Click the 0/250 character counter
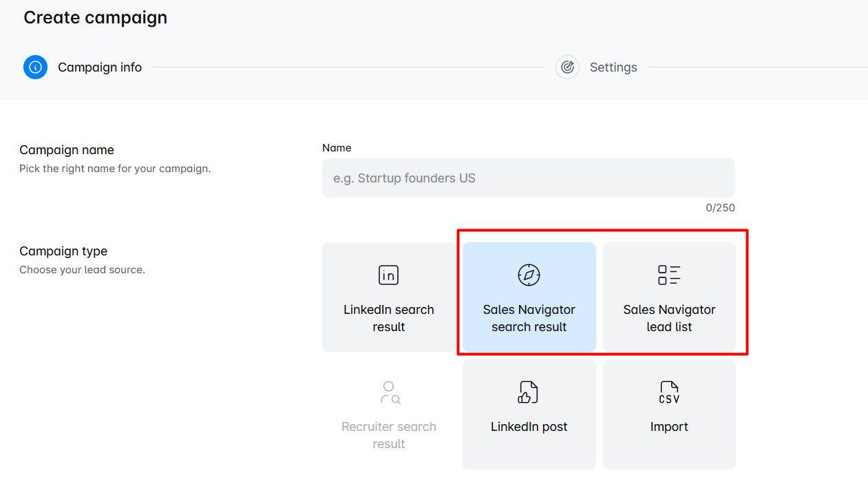This screenshot has width=868, height=486. click(720, 207)
